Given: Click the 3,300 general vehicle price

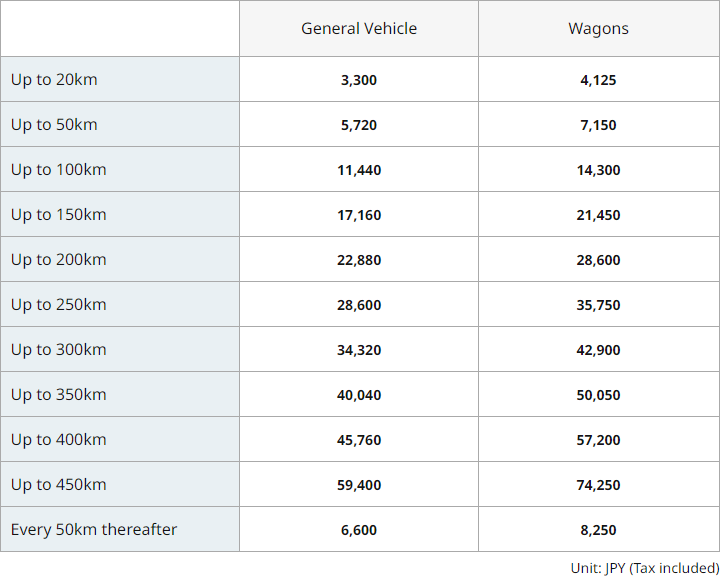Looking at the screenshot, I should click(x=359, y=80).
